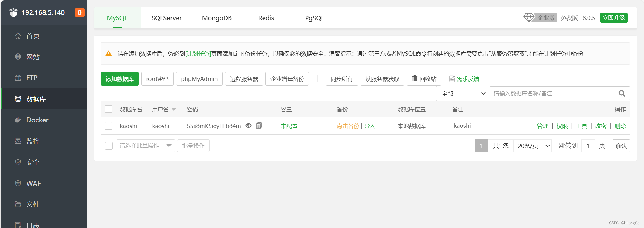Viewport: 644px width, 228px height.
Task: Click the 改密 link for kaoshi
Action: pos(601,126)
